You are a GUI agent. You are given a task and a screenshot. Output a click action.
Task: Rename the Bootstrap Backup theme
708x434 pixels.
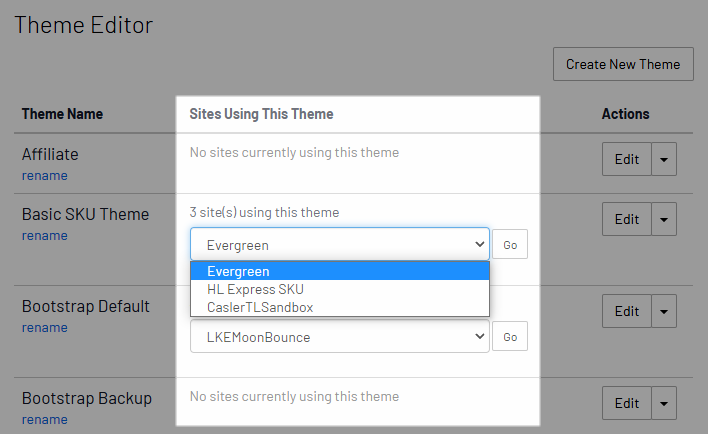(45, 420)
